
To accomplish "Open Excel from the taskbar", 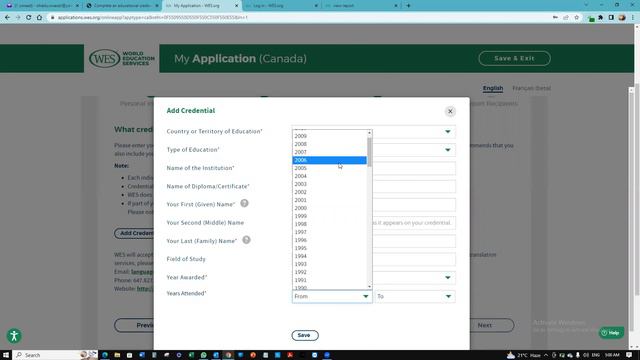I will coord(191,355).
